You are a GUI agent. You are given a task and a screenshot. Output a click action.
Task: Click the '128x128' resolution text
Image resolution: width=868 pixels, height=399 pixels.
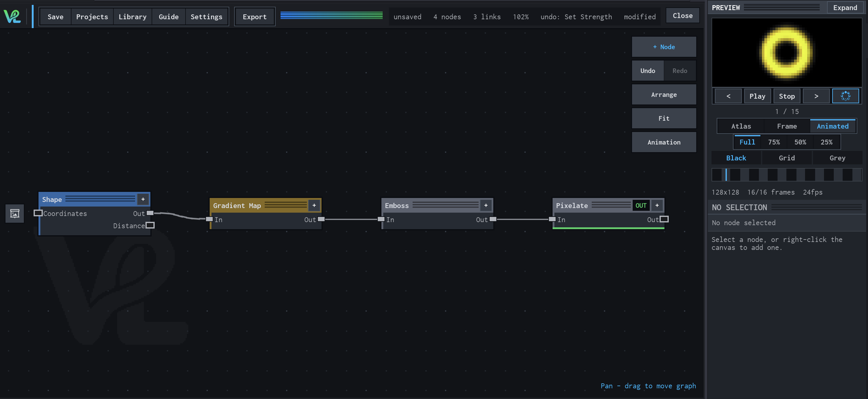click(725, 192)
